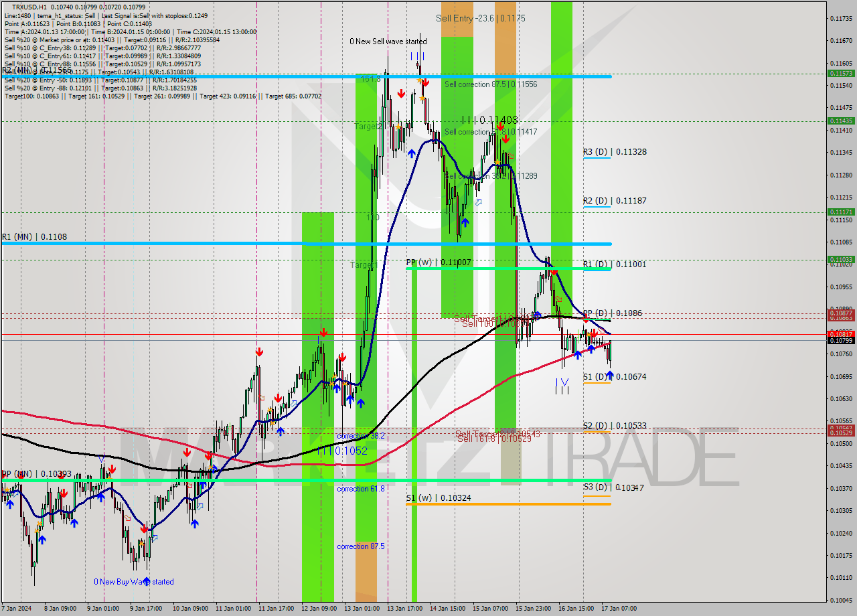Click the '11 Jan 01:00' time axis label
Image resolution: width=857 pixels, height=616 pixels.
tap(235, 609)
